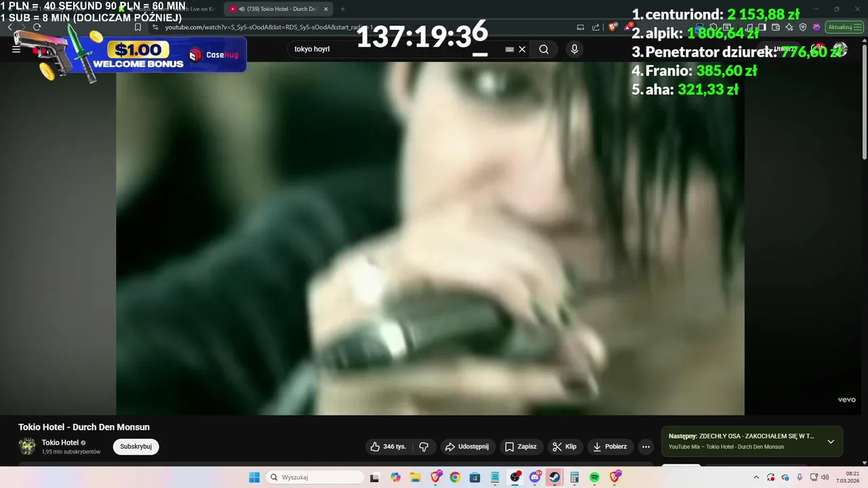Screen dimensions: 868x488
Task: Open the YouTube guide hamburger menu
Action: click(x=16, y=49)
